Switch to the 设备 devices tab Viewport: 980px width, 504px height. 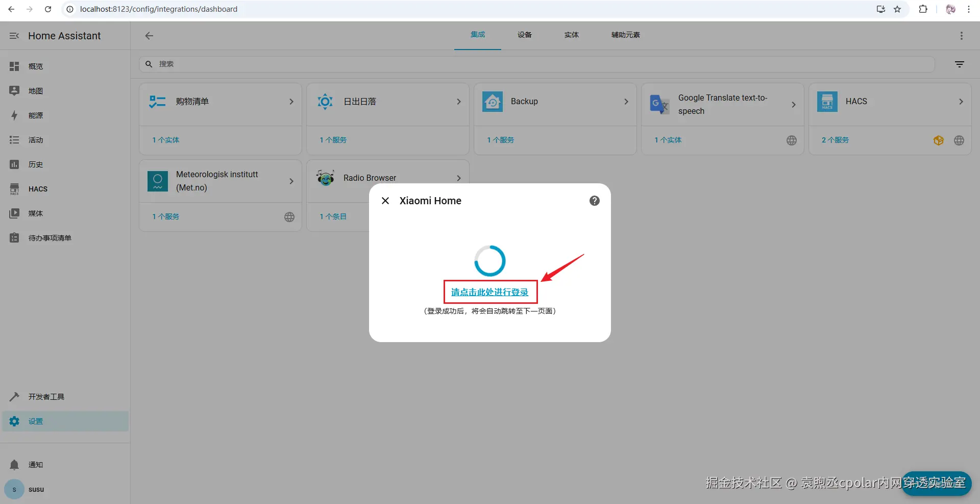(525, 35)
